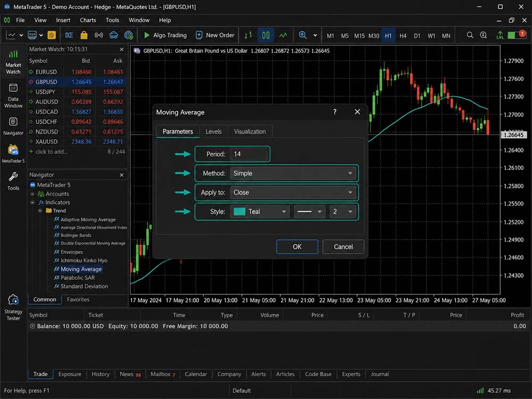Click the help question mark in dialog
The width and height of the screenshot is (532, 399).
tap(335, 112)
